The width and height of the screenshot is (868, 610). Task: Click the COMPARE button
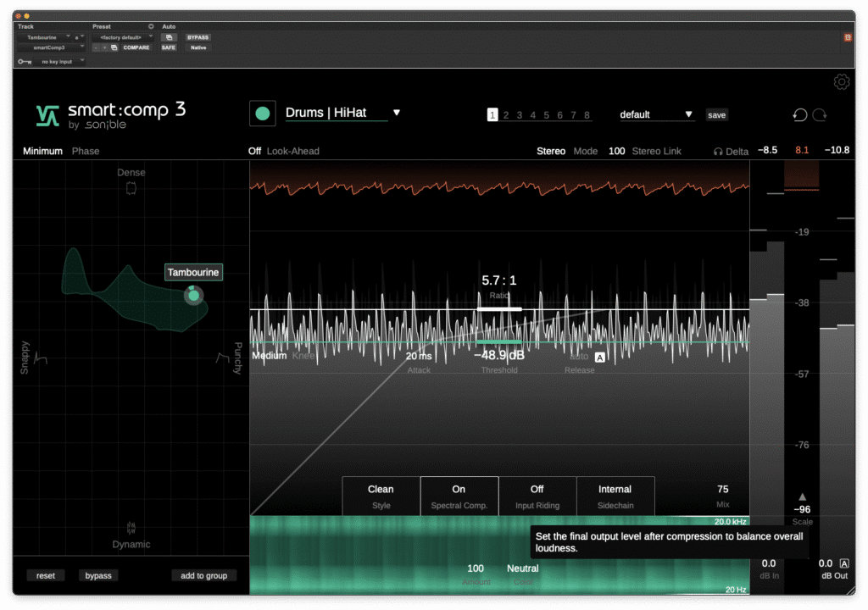point(136,47)
